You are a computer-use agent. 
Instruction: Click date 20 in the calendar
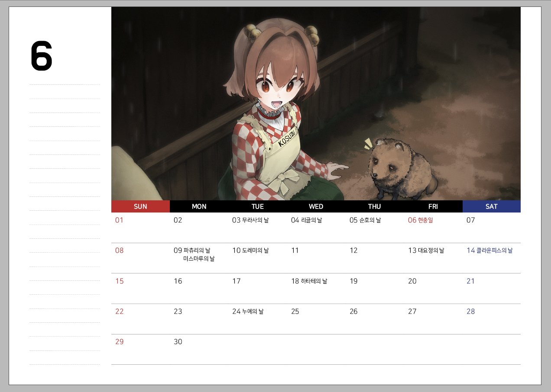point(412,281)
